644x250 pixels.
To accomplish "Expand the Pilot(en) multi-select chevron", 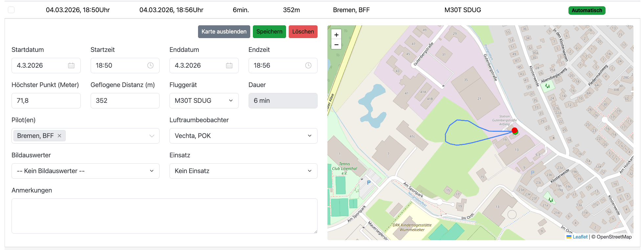I will 152,136.
